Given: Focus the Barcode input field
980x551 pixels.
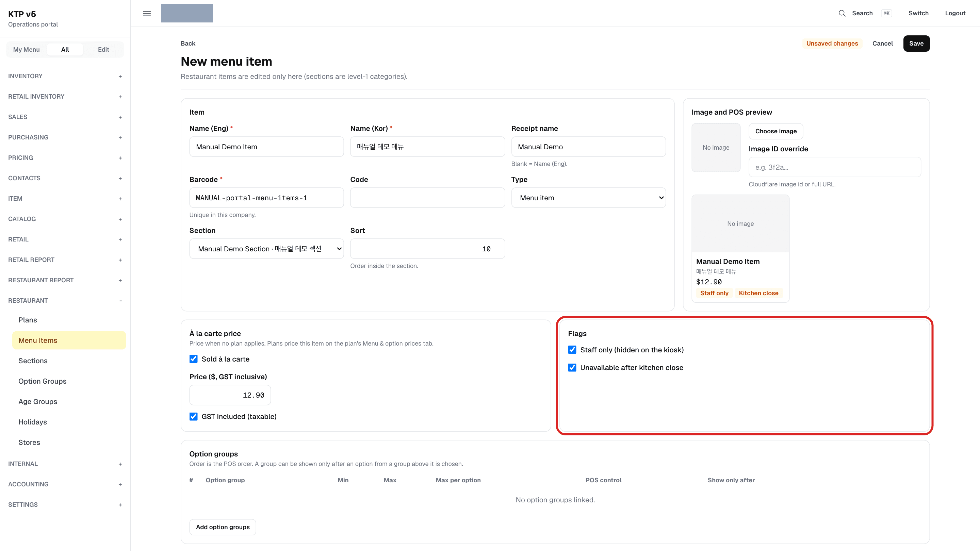Looking at the screenshot, I should tap(267, 198).
